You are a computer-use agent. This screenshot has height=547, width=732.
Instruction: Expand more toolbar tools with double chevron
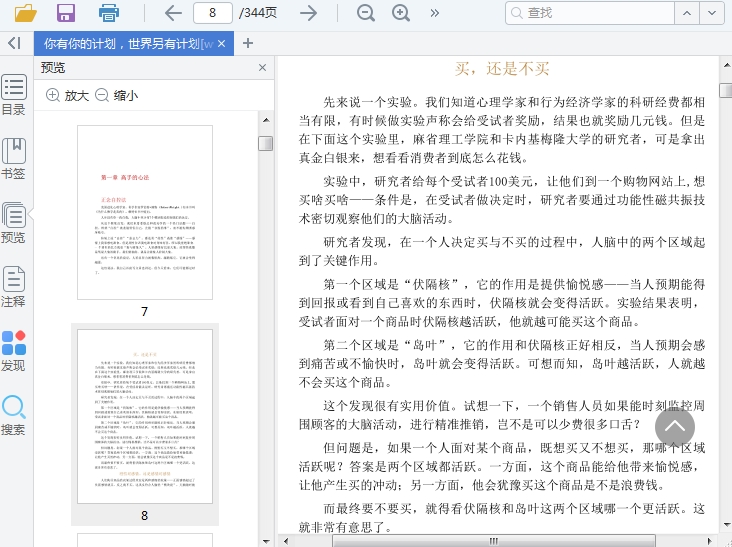pos(435,13)
